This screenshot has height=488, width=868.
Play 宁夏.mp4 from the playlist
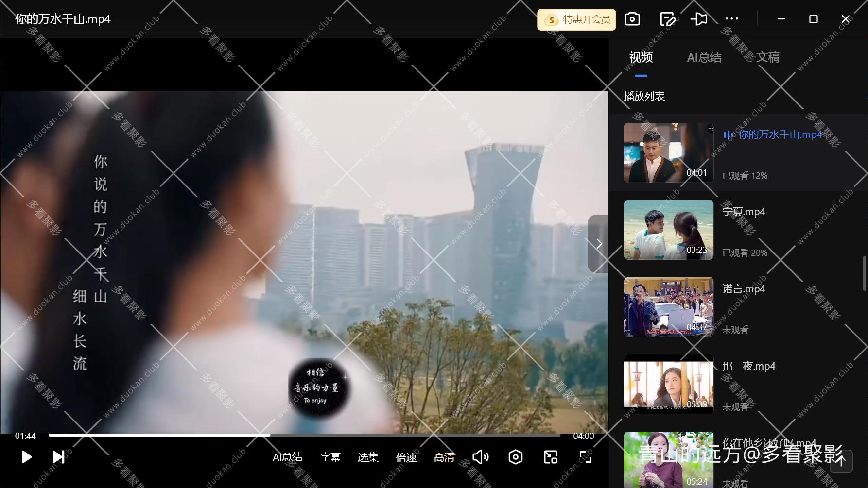click(668, 230)
